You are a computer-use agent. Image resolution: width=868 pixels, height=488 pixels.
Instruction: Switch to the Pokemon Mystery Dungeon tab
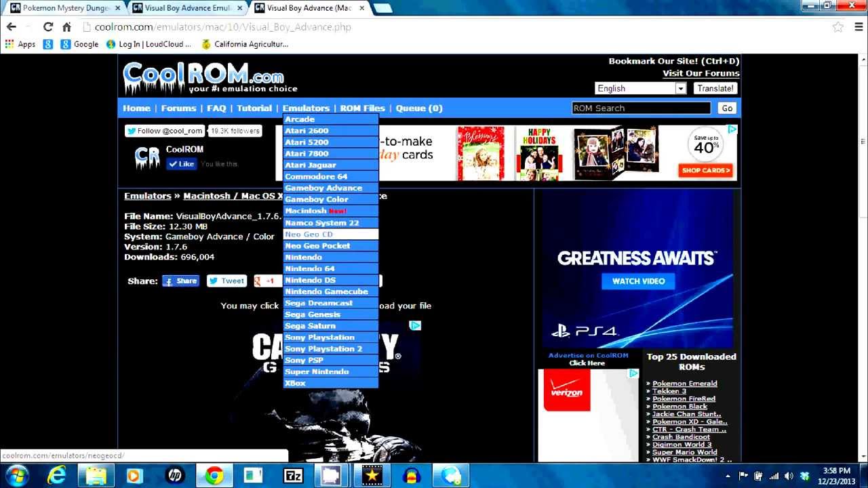[65, 8]
